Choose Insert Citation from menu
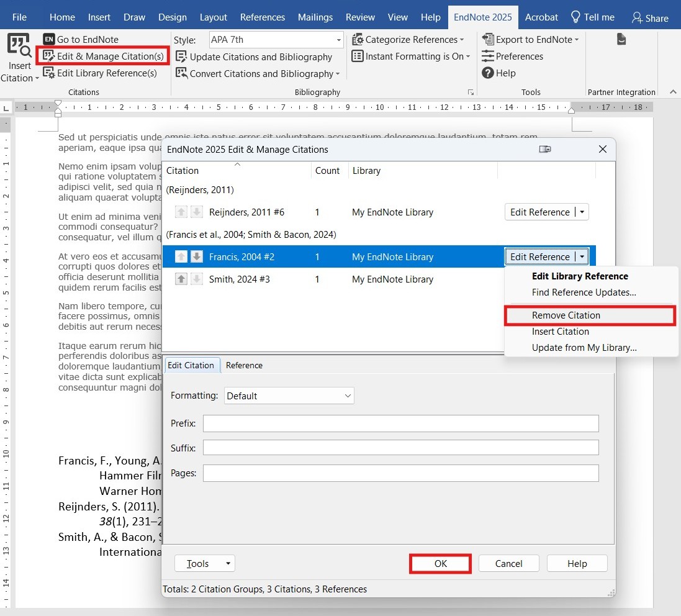Image resolution: width=681 pixels, height=616 pixels. (591, 332)
